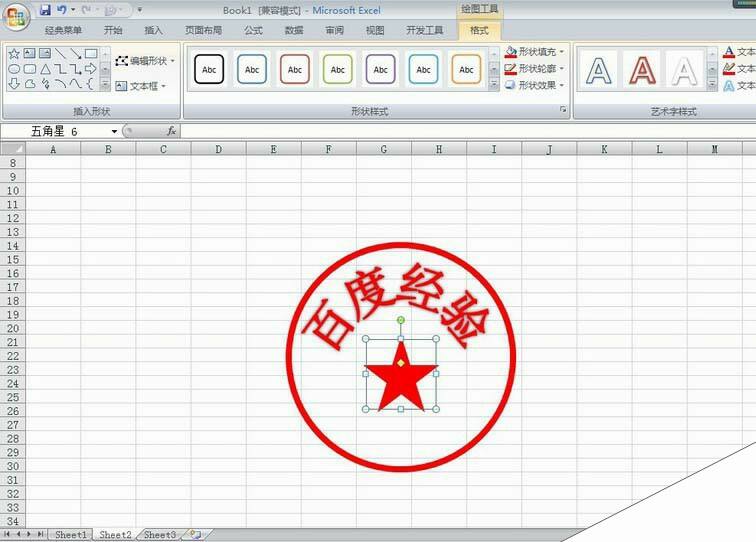Select row 15 header
This screenshot has width=756, height=542.
[13, 260]
